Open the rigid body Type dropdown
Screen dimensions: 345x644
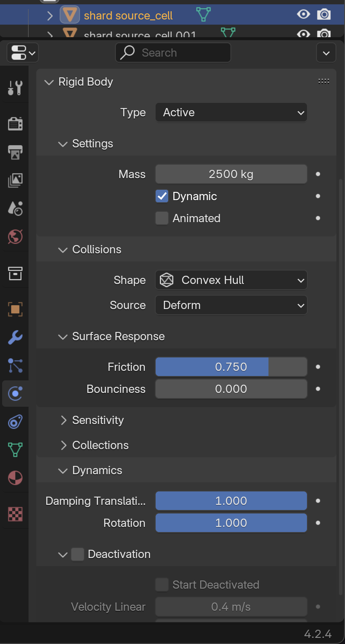pyautogui.click(x=231, y=112)
